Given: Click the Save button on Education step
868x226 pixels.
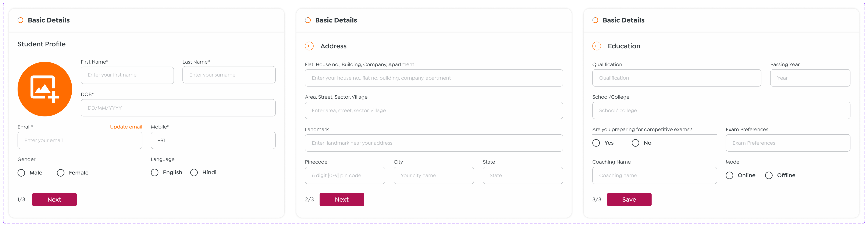Looking at the screenshot, I should [629, 199].
